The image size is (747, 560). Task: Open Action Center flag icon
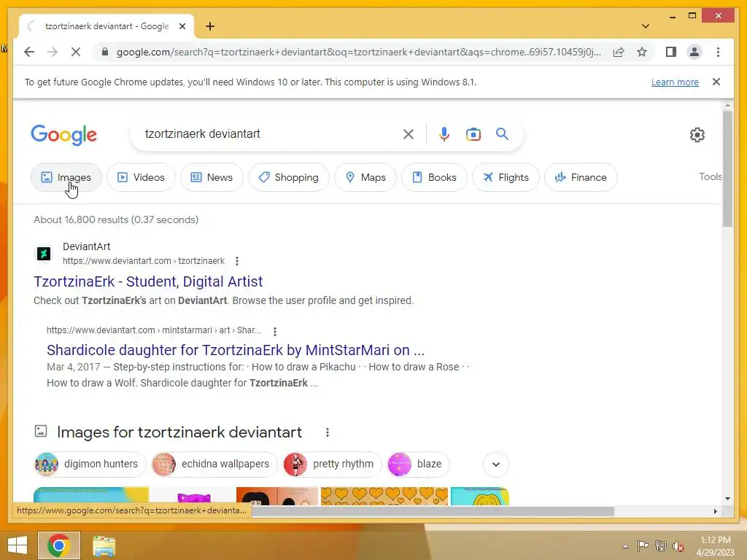click(643, 546)
